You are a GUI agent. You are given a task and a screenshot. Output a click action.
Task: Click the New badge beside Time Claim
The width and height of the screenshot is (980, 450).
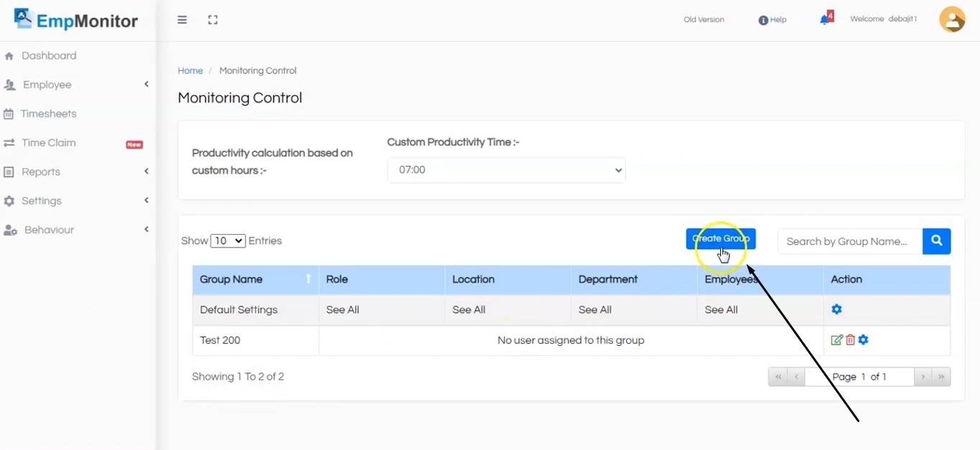pyautogui.click(x=134, y=145)
